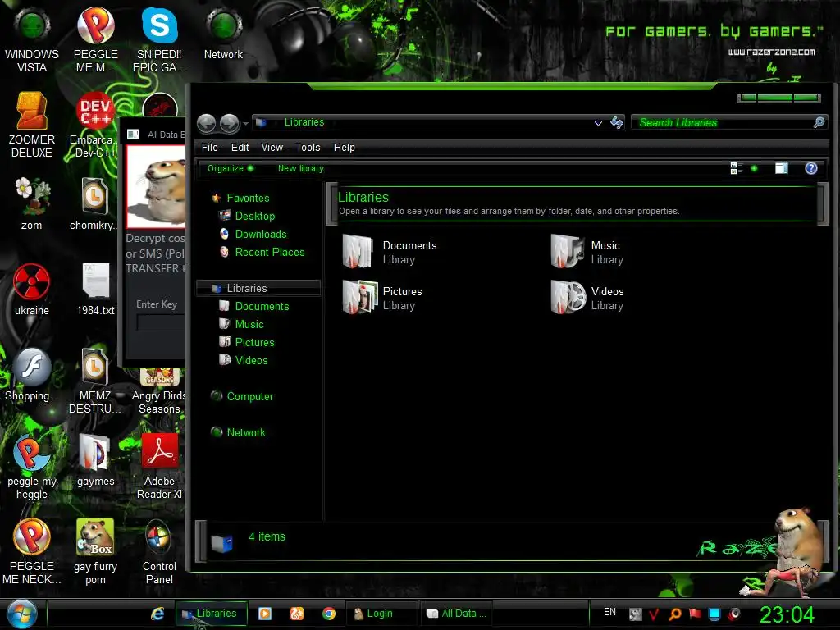The image size is (840, 630).
Task: Open Downloads under Favorites
Action: point(260,234)
